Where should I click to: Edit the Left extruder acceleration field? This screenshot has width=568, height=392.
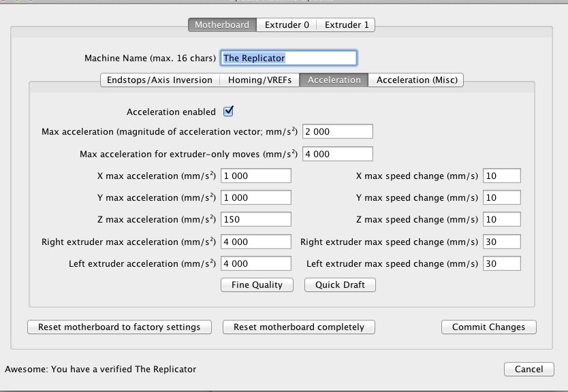(x=256, y=263)
